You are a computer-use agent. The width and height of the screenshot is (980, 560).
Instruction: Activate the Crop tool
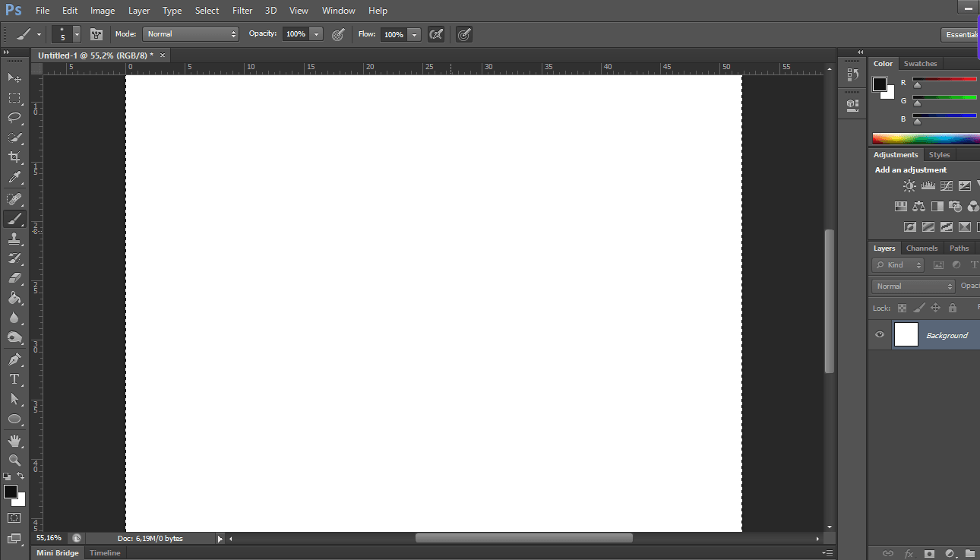14,157
